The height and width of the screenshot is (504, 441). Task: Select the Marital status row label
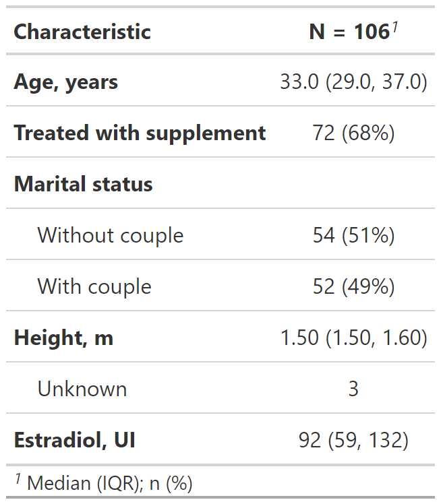(84, 184)
